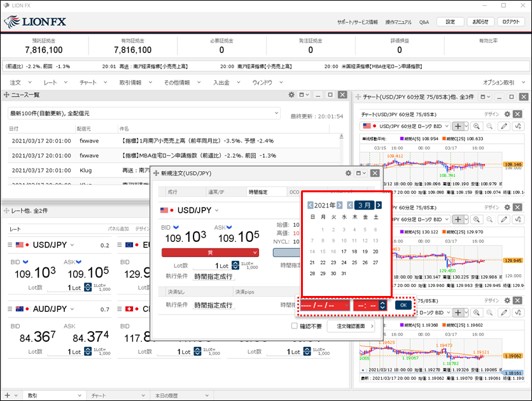Viewport: 532px width, 401px height.
Task: Open the チャート menu in menu bar
Action: pos(93,83)
